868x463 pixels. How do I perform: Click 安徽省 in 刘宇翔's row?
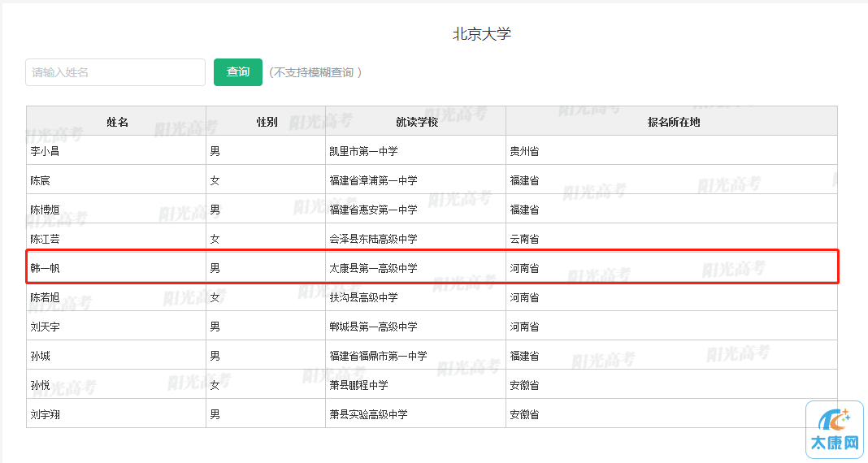tap(524, 414)
